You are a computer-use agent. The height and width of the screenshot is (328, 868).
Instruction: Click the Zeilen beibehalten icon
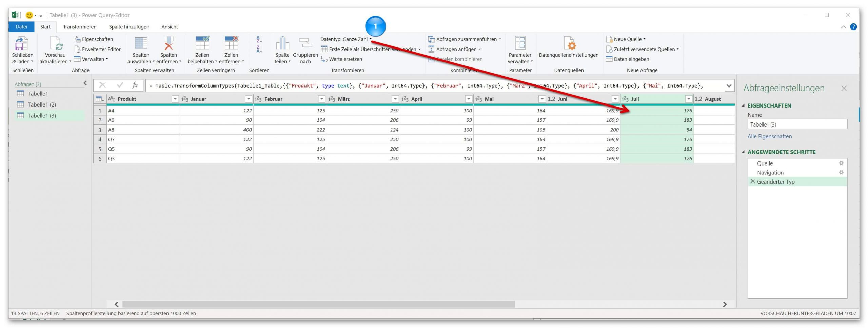(202, 43)
